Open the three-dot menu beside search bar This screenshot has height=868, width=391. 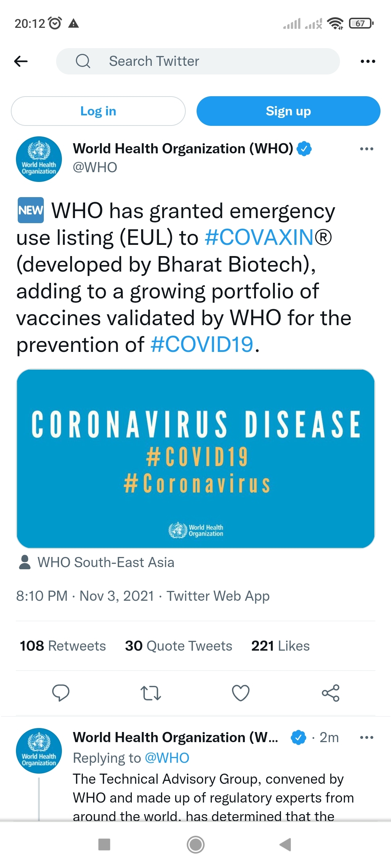pos(368,61)
